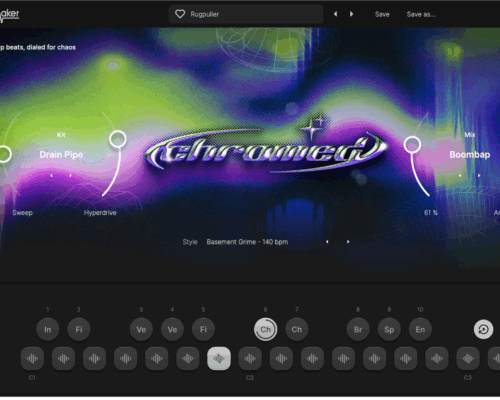Click the Mix heading label
Viewport: 500px width, 400px height.
coord(470,135)
